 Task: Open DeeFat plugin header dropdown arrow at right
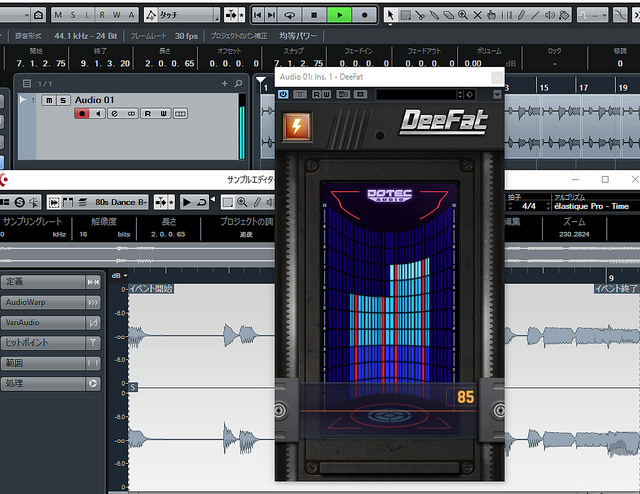[x=497, y=95]
